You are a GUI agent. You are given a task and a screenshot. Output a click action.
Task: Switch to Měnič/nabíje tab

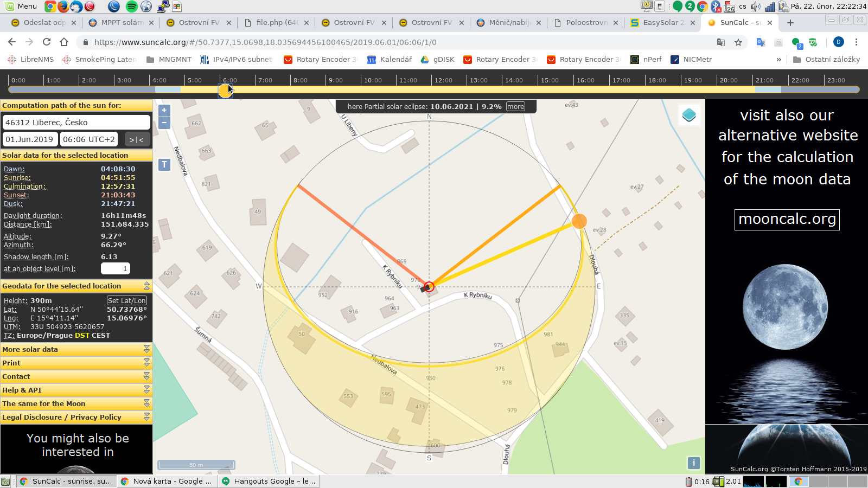coord(509,23)
